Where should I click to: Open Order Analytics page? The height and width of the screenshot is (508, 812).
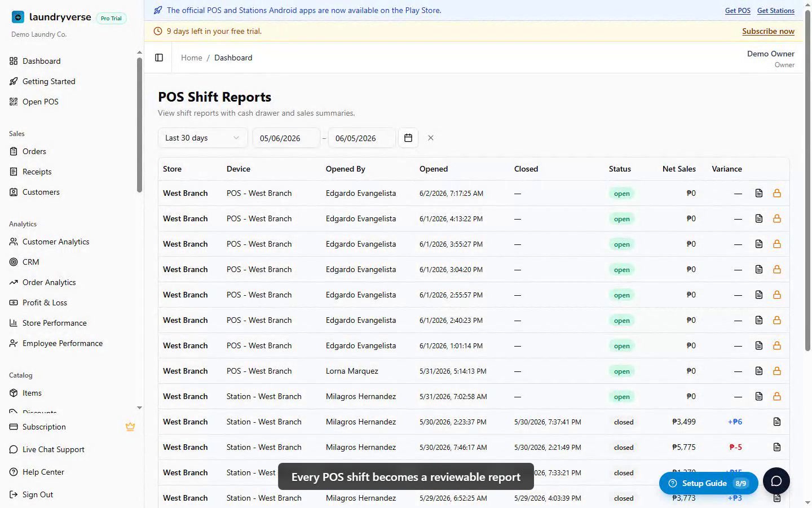pos(42,282)
